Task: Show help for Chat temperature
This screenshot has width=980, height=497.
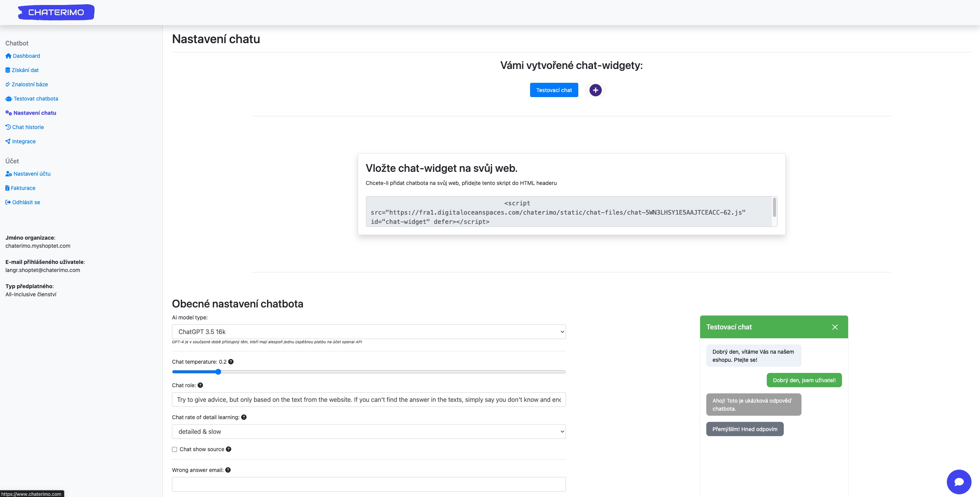Action: pos(231,362)
